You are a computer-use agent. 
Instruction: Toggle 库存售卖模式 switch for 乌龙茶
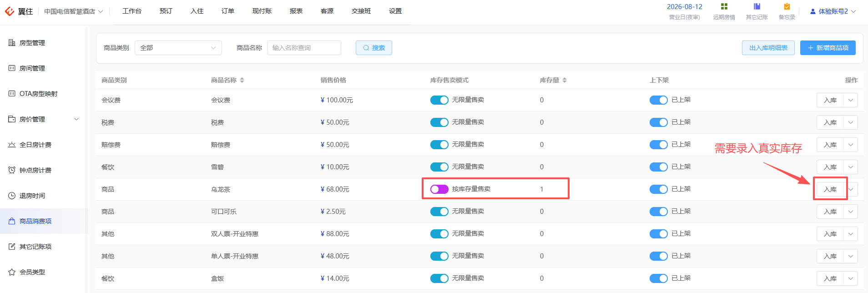click(439, 189)
